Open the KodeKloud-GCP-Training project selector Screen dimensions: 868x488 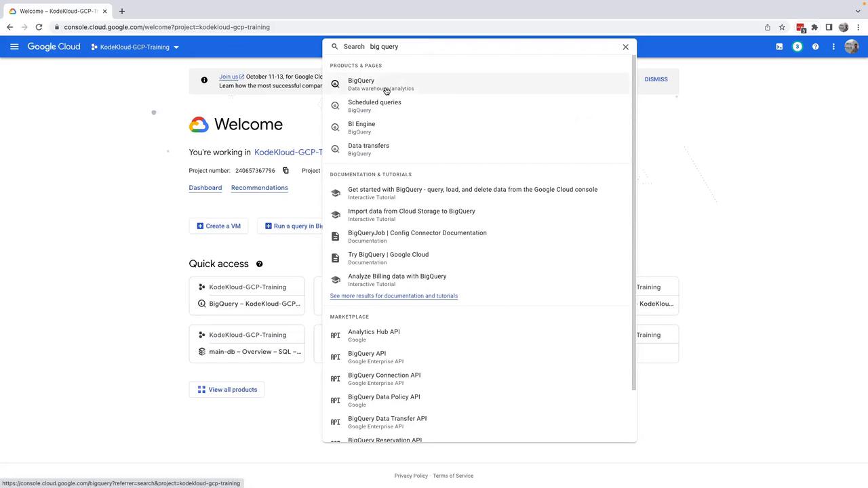point(135,47)
